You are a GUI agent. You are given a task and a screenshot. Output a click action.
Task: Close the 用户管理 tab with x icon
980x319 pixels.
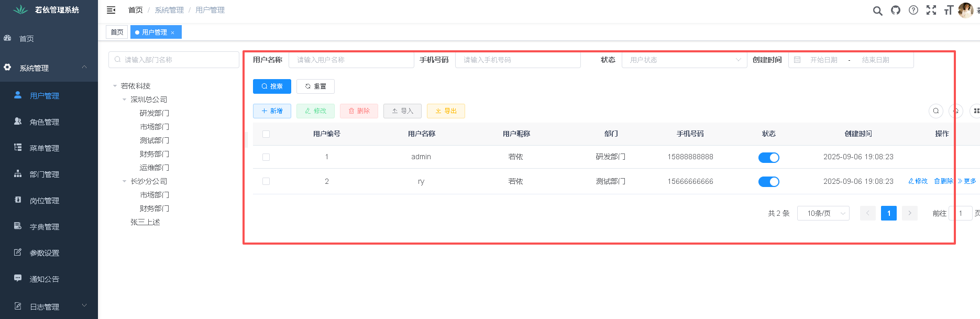click(173, 32)
